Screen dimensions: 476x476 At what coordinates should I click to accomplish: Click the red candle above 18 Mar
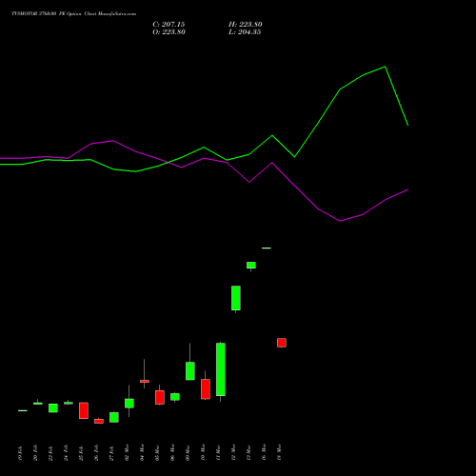282,343
